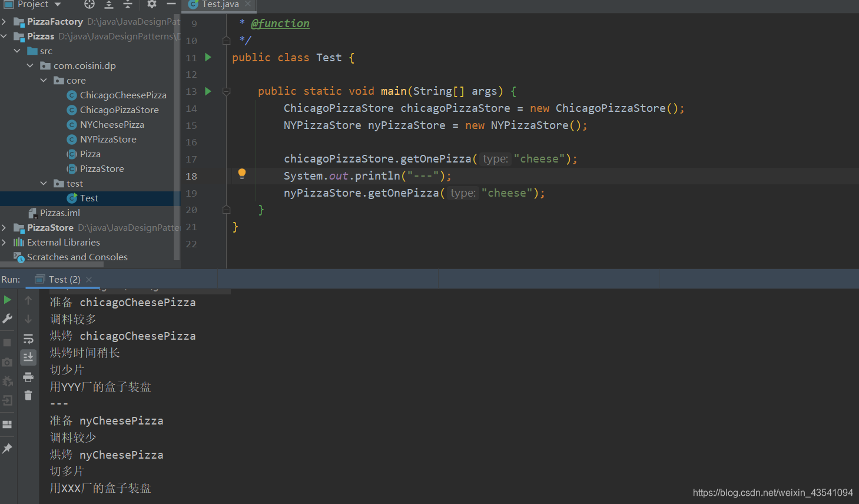Hide the Project panel with minus icon
Image resolution: width=859 pixels, height=504 pixels.
[x=171, y=4]
